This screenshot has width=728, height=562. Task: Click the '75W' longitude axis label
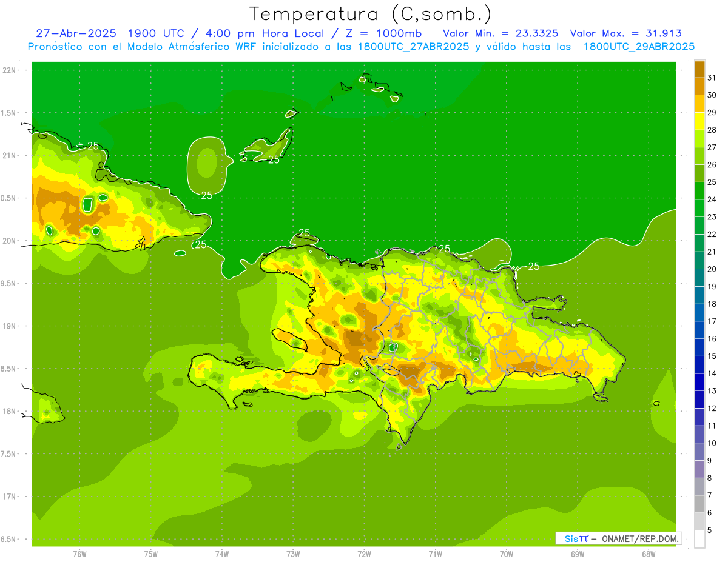pyautogui.click(x=150, y=554)
